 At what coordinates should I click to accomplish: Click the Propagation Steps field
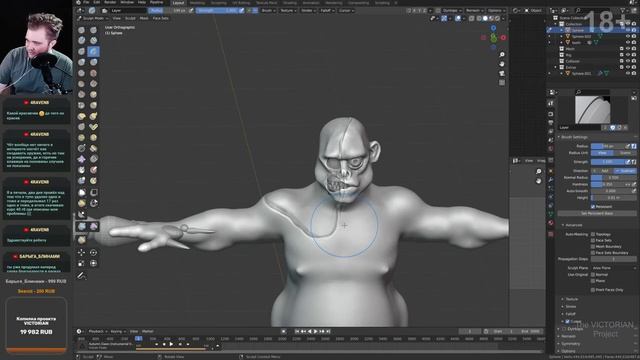coord(613,259)
